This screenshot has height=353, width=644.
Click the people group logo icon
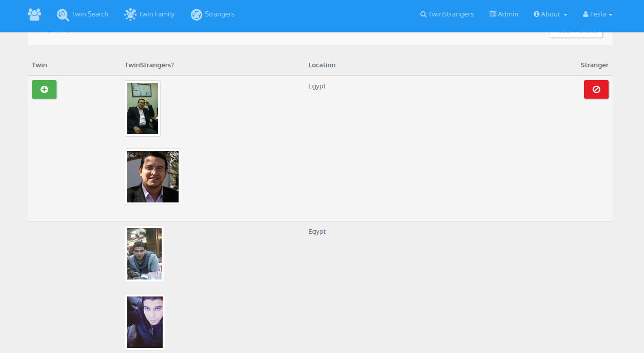[34, 14]
